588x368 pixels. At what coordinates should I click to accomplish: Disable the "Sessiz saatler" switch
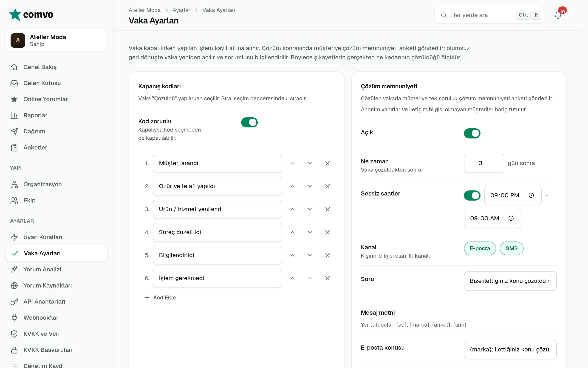click(x=472, y=195)
